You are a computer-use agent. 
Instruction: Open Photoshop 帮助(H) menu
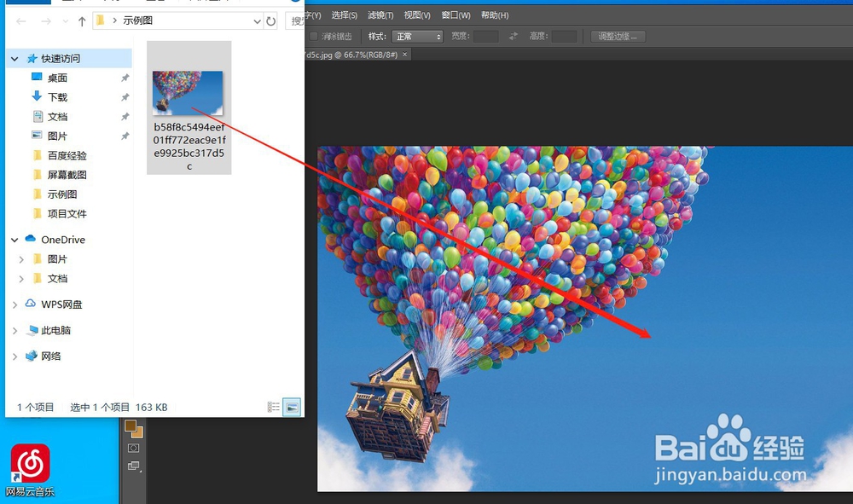tap(495, 15)
